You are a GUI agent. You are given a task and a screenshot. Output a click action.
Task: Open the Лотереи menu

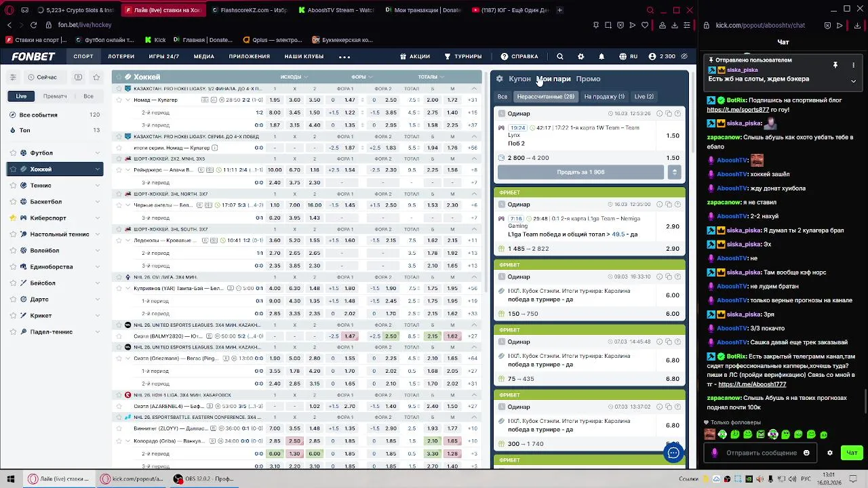point(121,56)
